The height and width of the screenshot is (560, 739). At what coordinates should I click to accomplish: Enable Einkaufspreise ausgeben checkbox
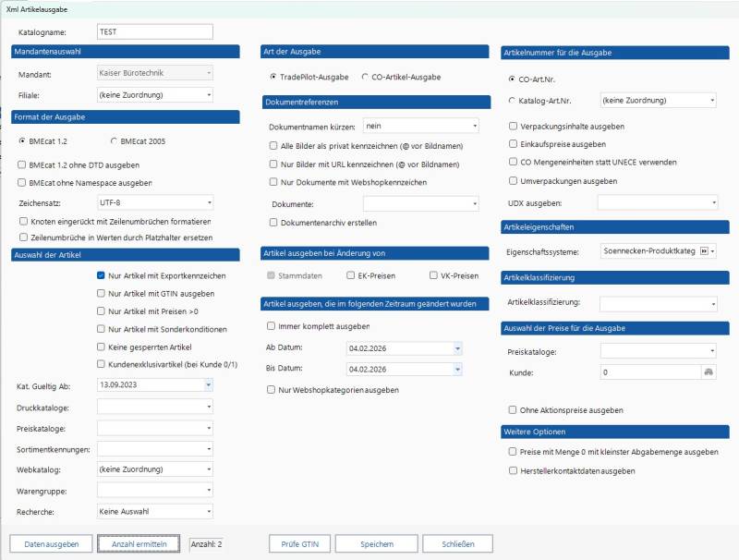point(514,144)
